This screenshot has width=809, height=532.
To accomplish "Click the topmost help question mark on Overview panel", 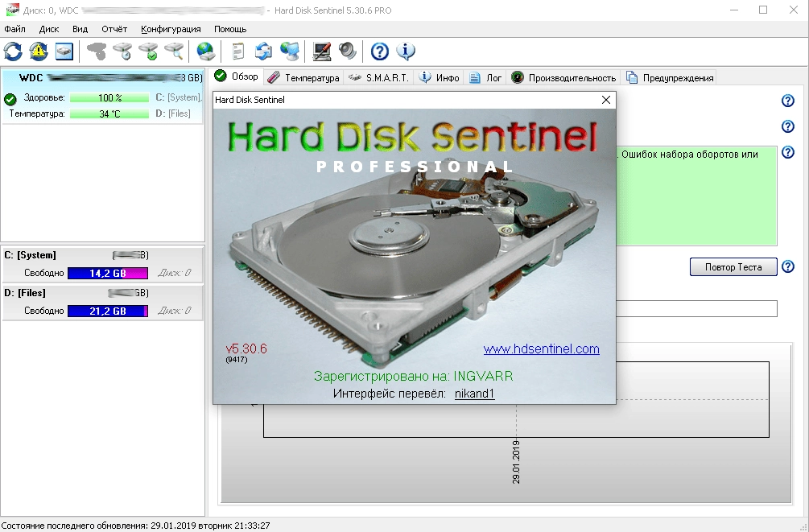I will [x=788, y=101].
